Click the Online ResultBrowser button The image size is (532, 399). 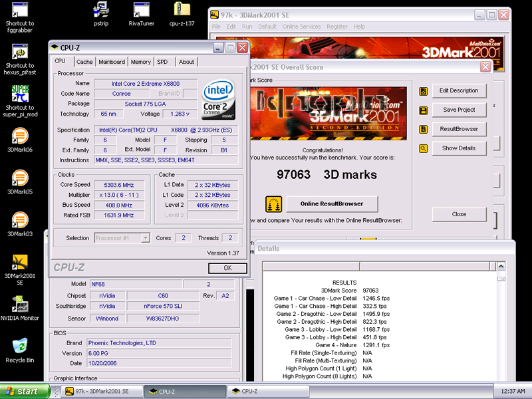click(x=332, y=204)
